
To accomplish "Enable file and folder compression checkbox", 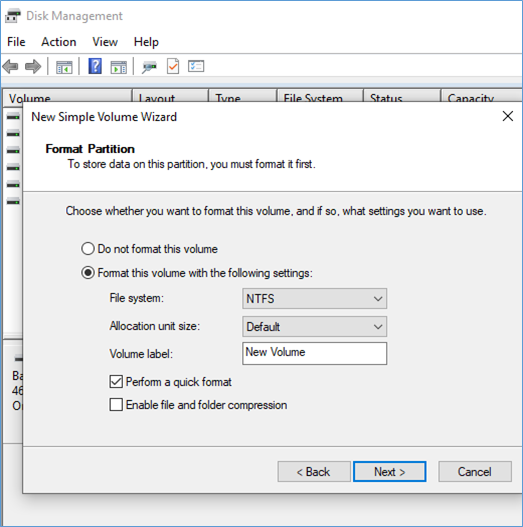I will coord(116,405).
